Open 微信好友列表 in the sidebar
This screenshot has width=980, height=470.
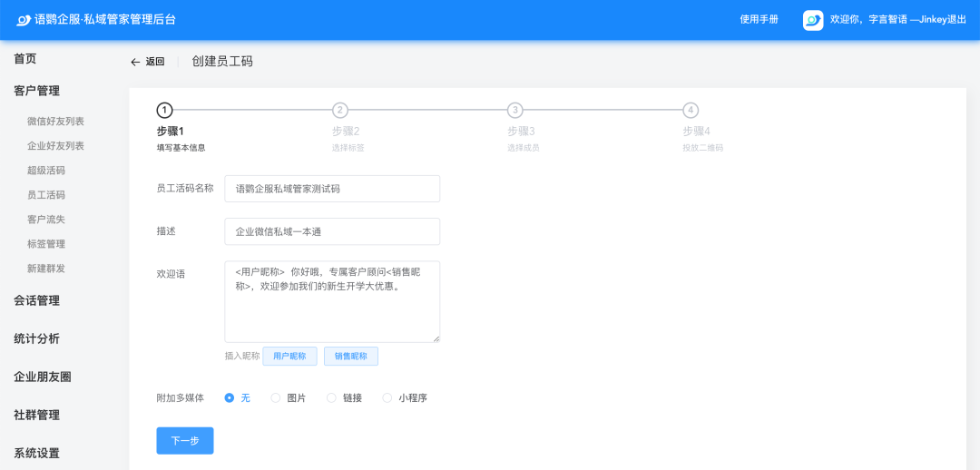coord(55,122)
